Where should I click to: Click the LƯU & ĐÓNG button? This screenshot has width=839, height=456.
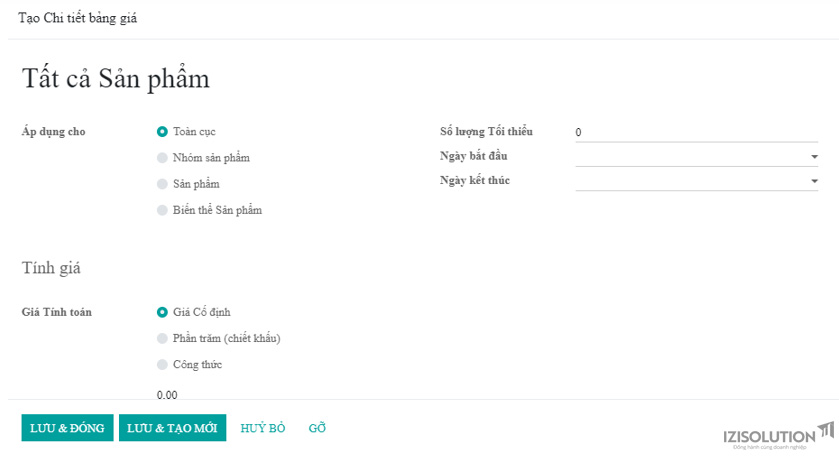click(67, 428)
